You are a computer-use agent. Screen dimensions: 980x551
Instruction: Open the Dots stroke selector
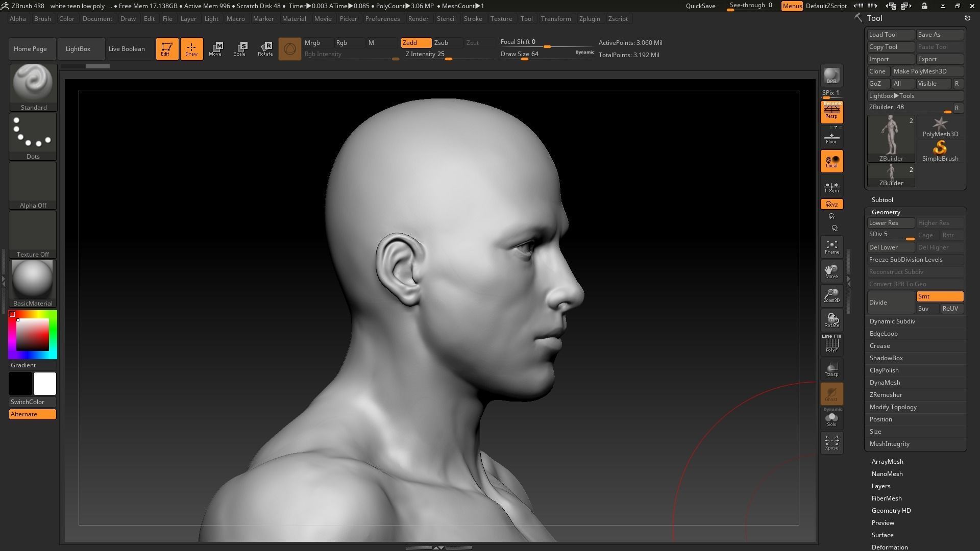[33, 137]
